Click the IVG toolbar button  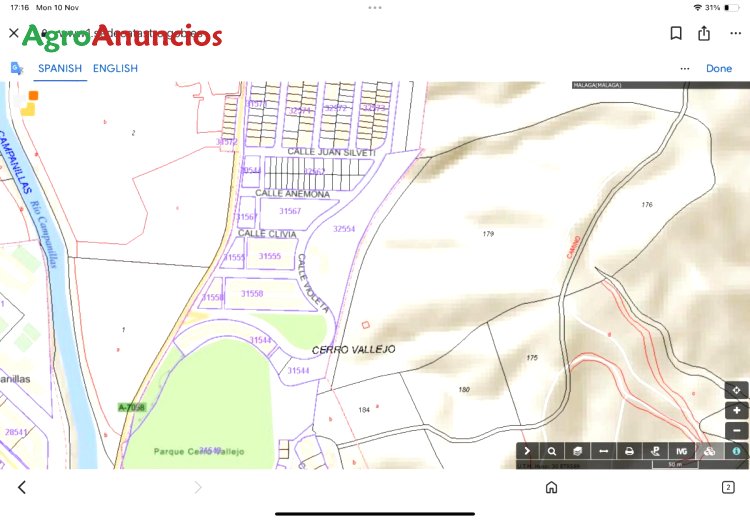682,451
